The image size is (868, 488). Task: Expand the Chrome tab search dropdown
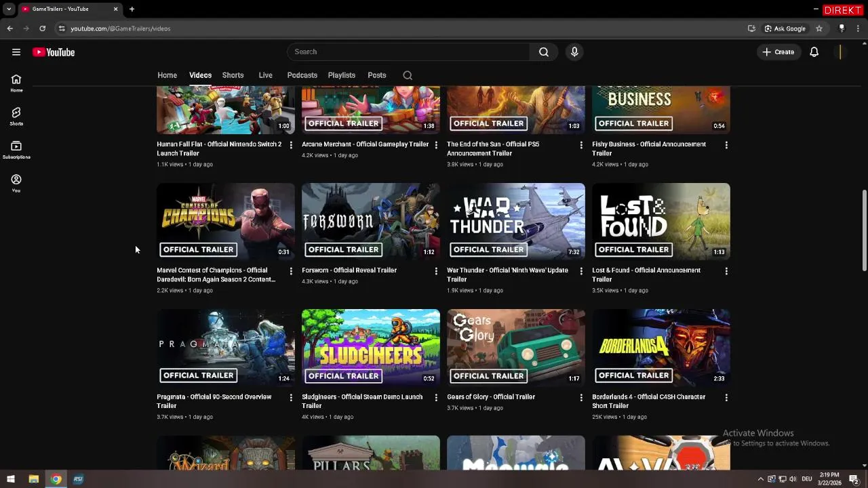pos(9,9)
